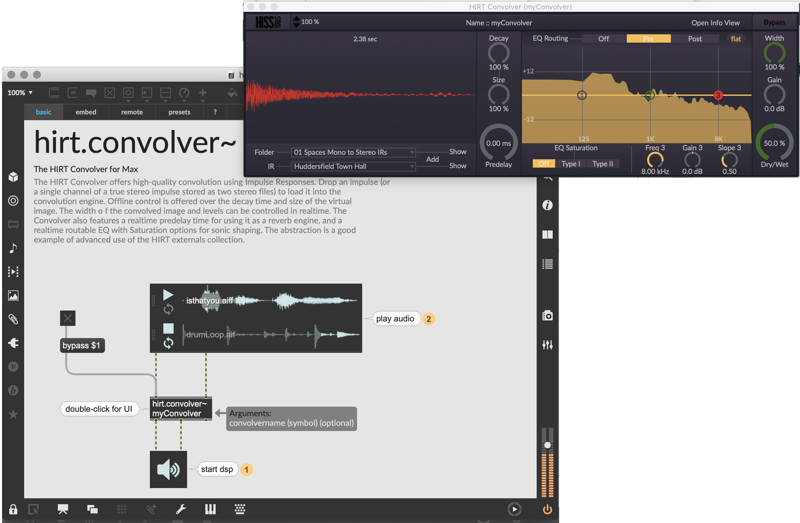Viewport: 800px width, 523px height.
Task: Switch to the embed tab
Action: (86, 113)
